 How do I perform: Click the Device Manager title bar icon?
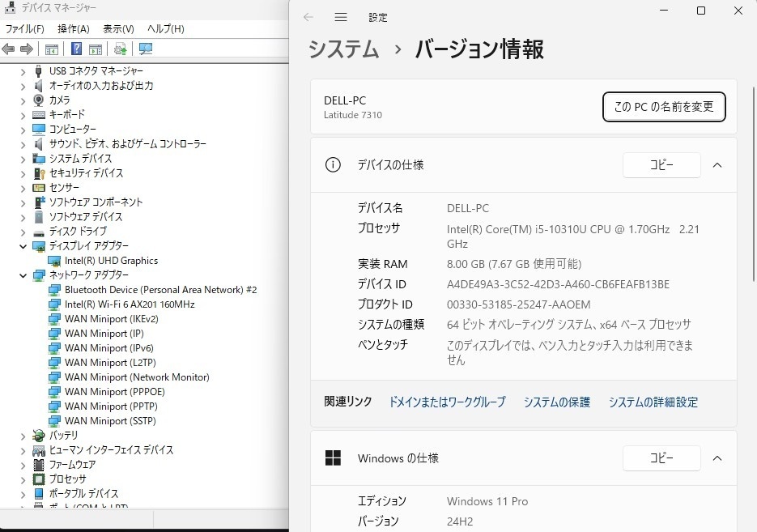(x=10, y=7)
